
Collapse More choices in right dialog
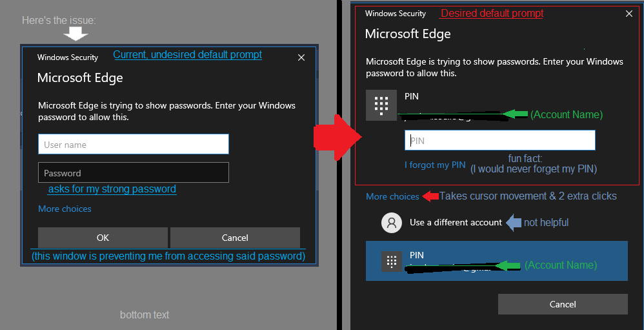pos(392,196)
